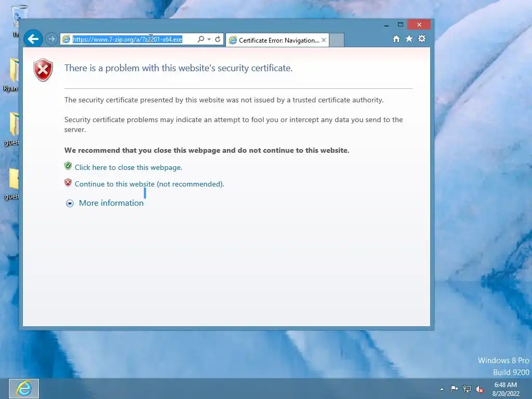
Task: Go to the Home page icon
Action: click(x=396, y=39)
